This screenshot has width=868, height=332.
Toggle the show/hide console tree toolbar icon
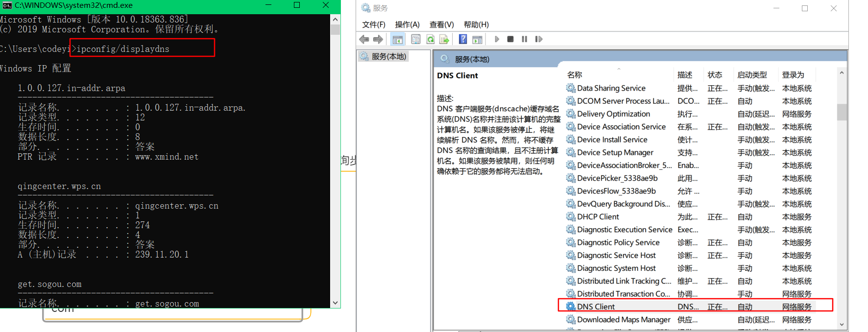[398, 39]
